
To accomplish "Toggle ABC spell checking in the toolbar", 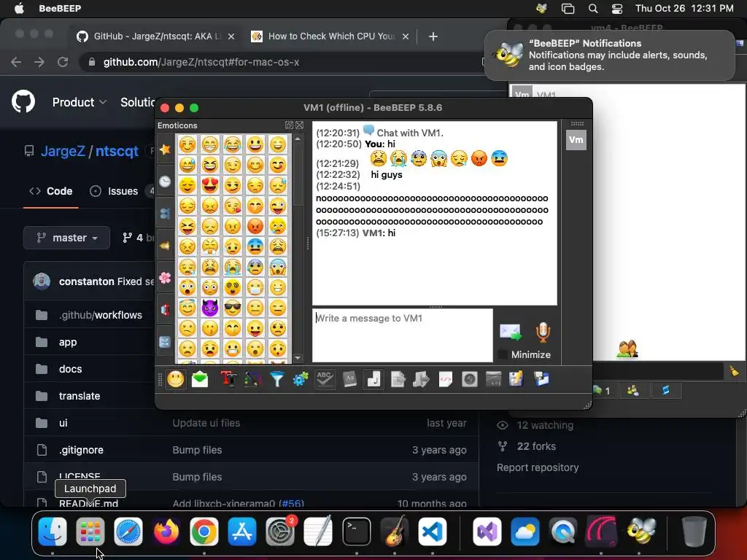I will coord(325,379).
